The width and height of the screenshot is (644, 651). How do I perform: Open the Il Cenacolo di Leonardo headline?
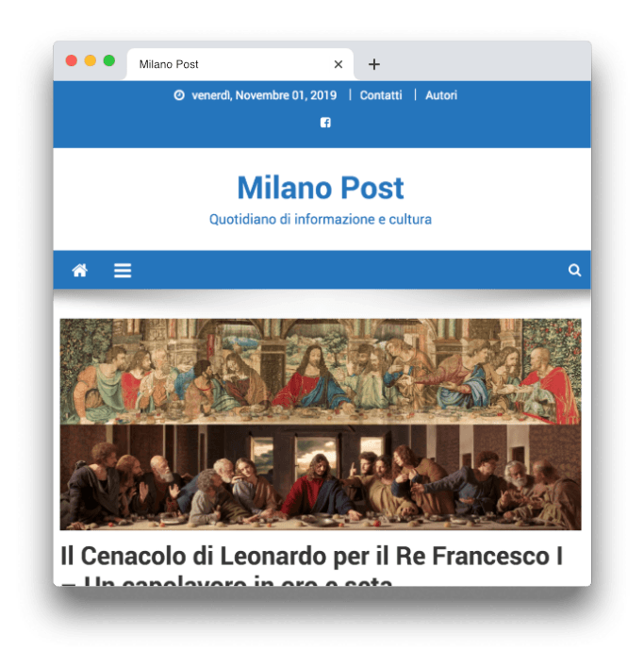click(311, 556)
